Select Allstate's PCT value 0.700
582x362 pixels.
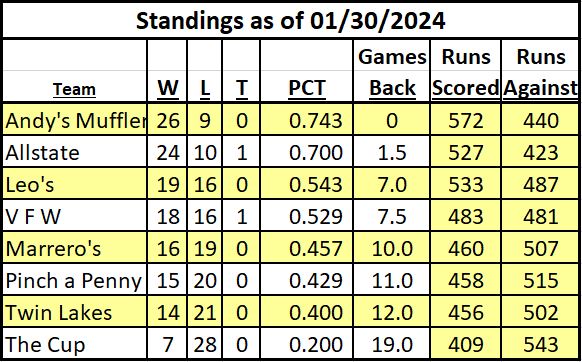(x=307, y=151)
